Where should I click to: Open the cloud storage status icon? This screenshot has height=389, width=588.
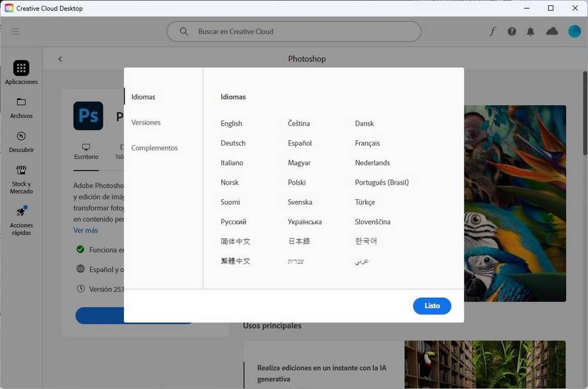552,31
